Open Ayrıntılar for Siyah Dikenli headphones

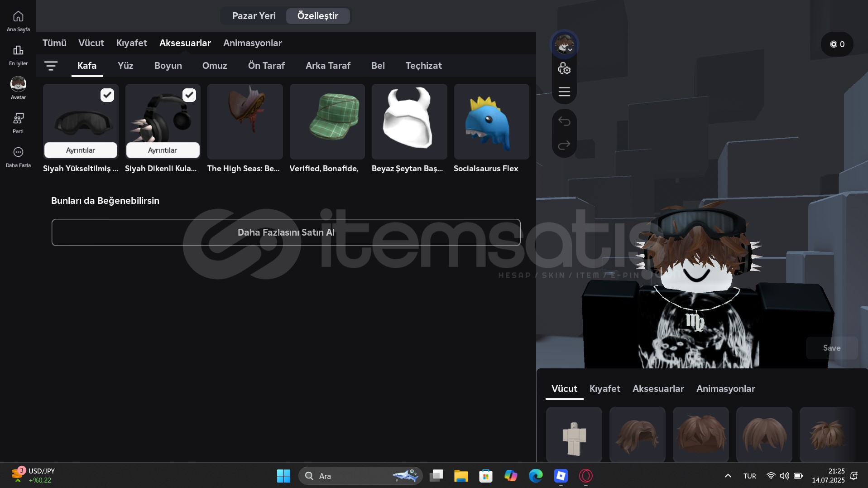point(163,150)
